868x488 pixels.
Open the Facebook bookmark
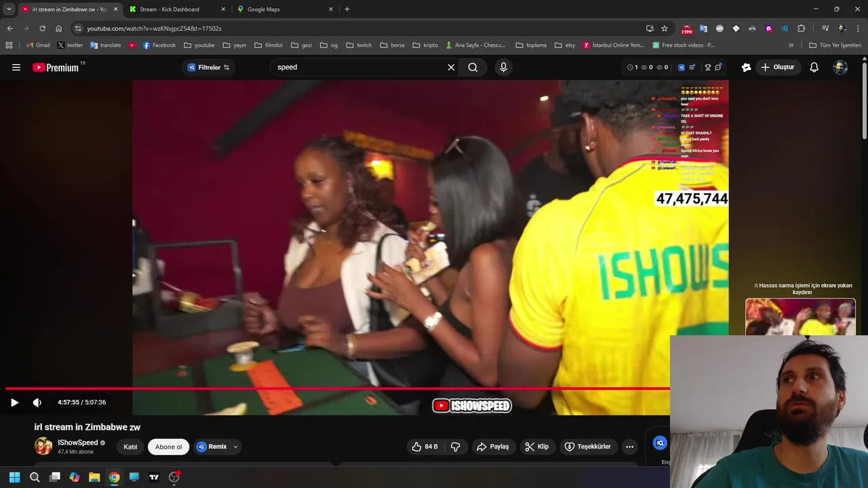tap(159, 45)
